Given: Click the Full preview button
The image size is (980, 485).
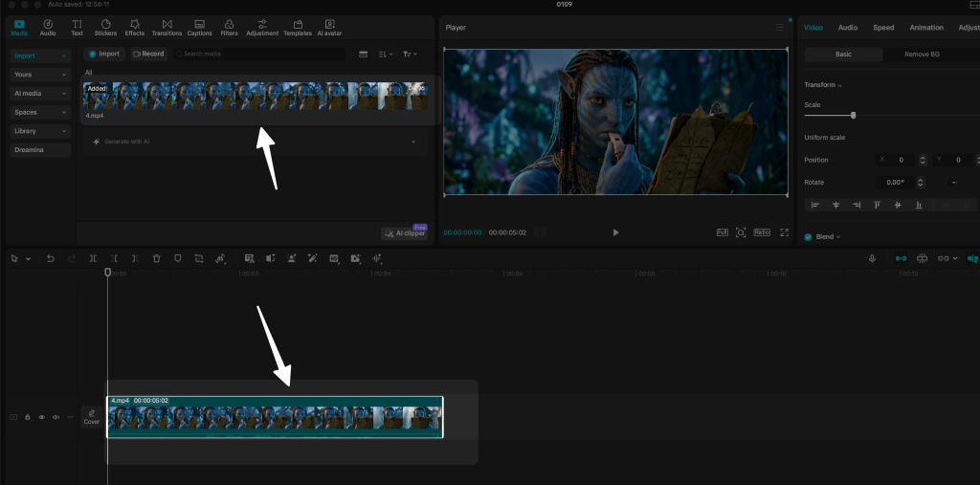Looking at the screenshot, I should (x=722, y=232).
